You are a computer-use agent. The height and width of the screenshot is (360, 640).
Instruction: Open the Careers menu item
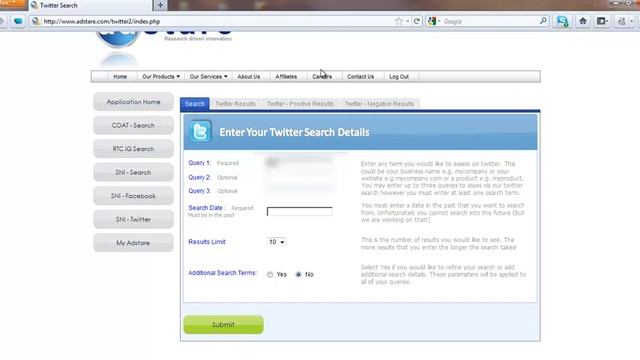pyautogui.click(x=322, y=77)
